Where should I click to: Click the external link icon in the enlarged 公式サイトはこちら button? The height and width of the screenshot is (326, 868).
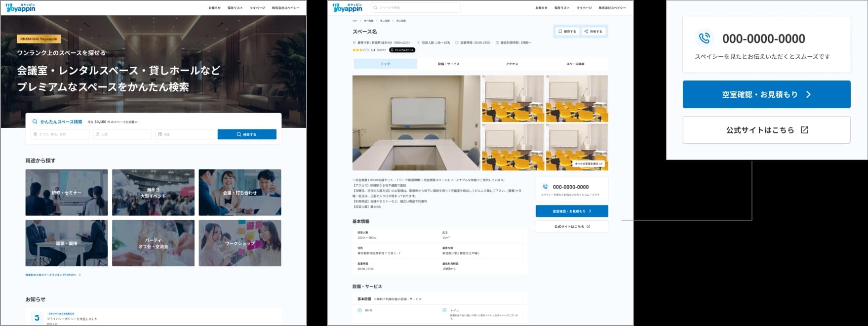804,130
